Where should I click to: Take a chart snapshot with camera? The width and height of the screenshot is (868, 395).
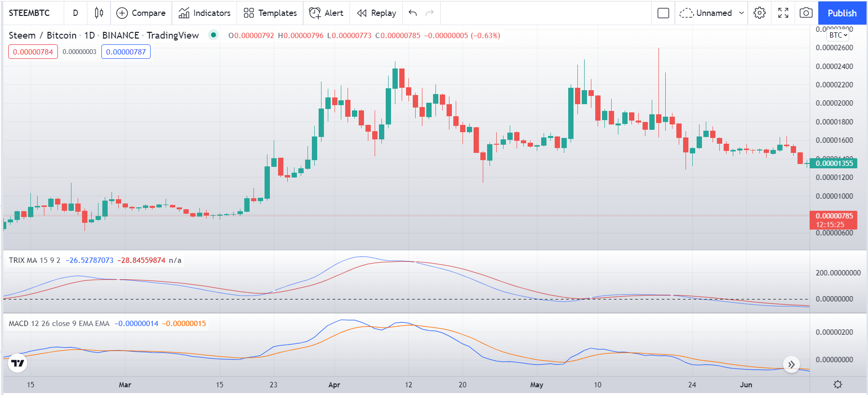pyautogui.click(x=806, y=13)
